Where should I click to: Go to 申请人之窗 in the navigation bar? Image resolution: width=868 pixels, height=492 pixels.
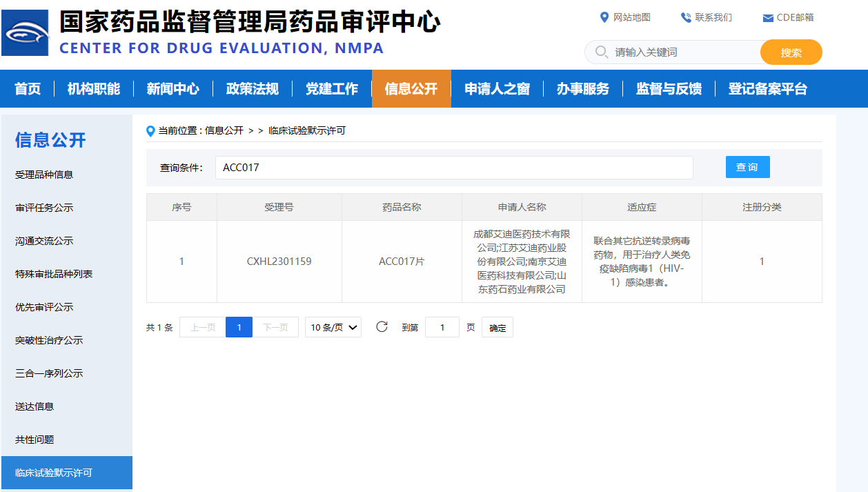click(x=497, y=89)
